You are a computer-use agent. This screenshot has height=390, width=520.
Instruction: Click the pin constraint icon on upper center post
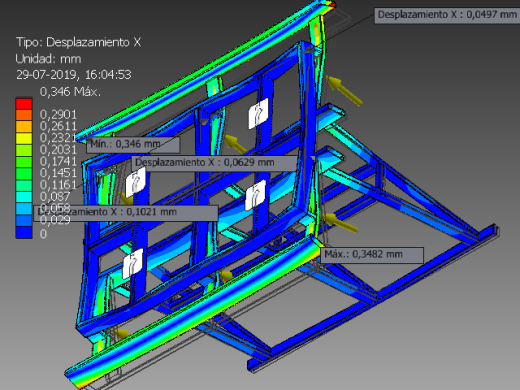(258, 113)
